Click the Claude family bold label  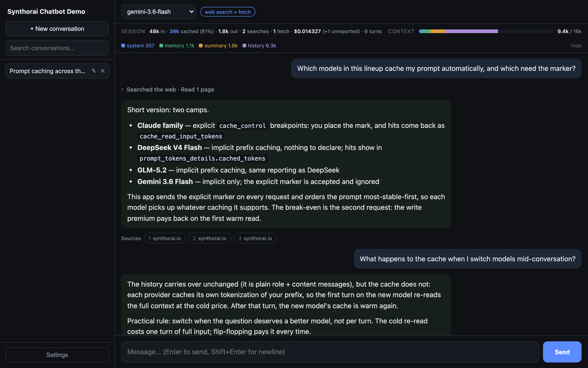160,125
